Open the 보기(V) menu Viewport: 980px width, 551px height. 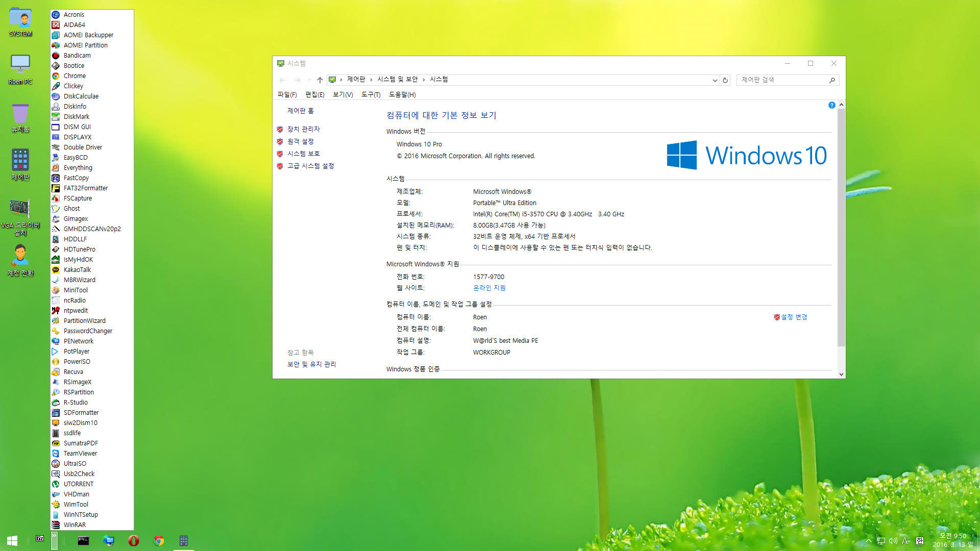coord(342,94)
